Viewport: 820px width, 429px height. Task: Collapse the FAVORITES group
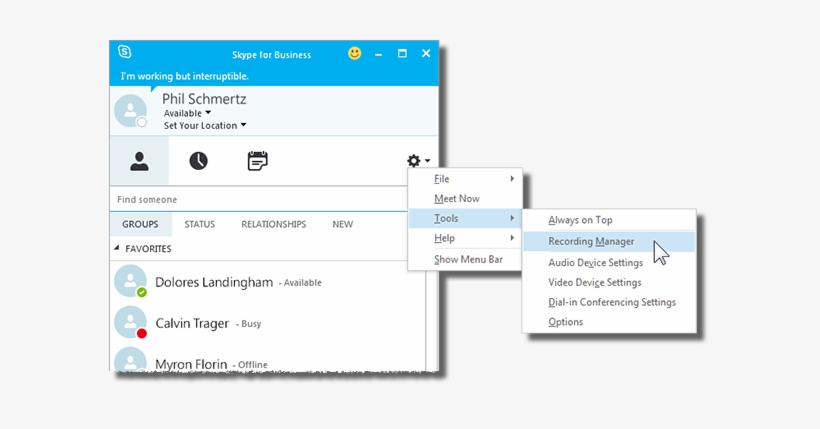(x=117, y=248)
